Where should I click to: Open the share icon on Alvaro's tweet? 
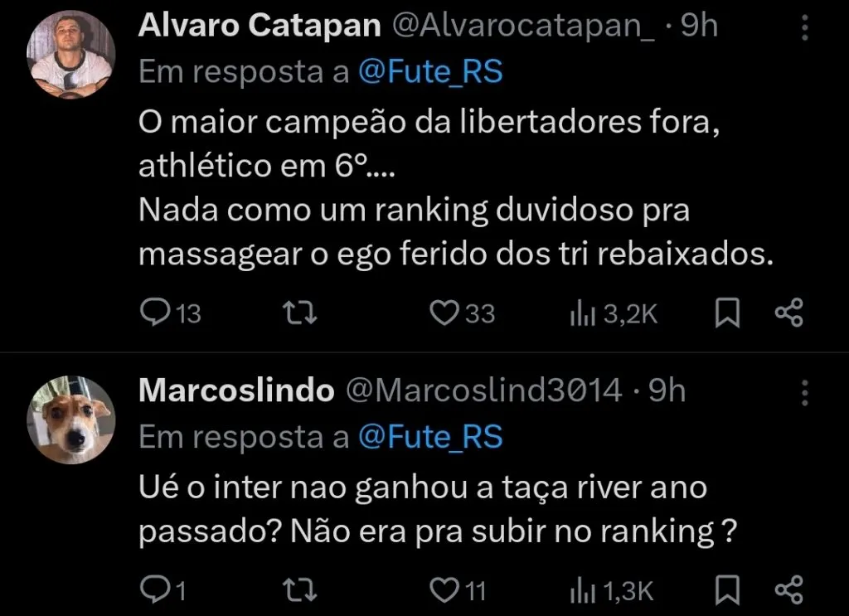point(789,313)
